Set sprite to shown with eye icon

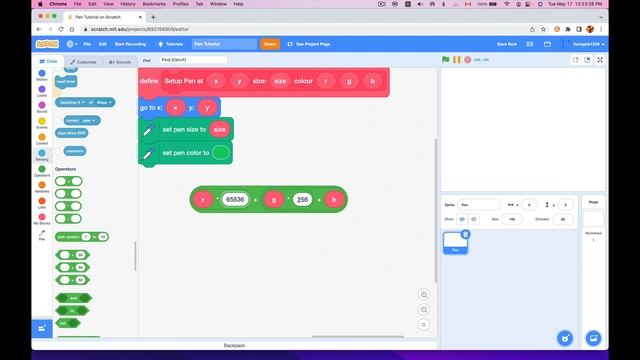click(462, 219)
